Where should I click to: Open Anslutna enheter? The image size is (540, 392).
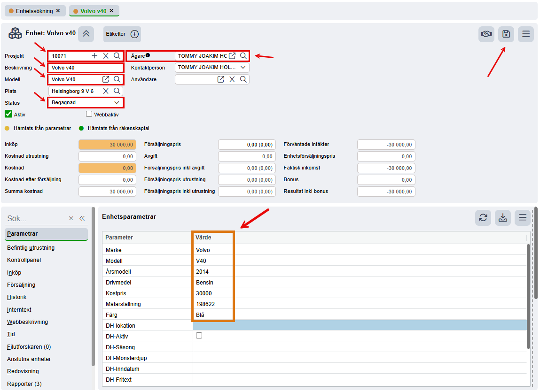pyautogui.click(x=29, y=359)
